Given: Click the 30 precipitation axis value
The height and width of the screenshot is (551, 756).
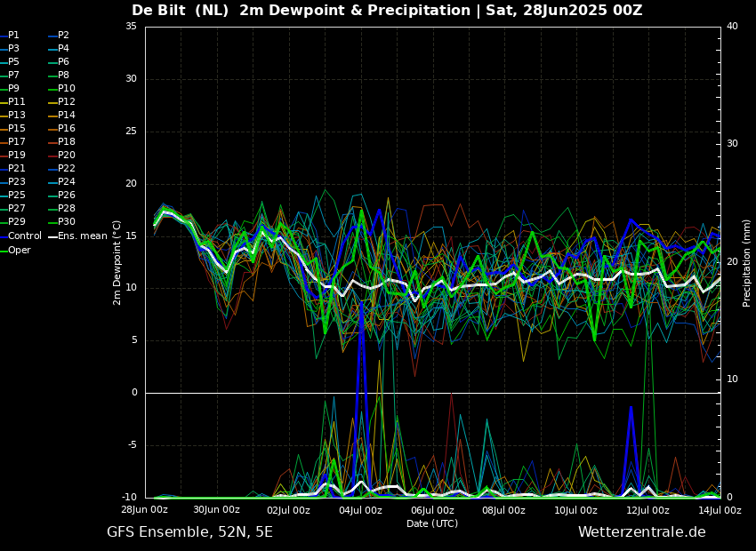Looking at the screenshot, I should [x=732, y=144].
